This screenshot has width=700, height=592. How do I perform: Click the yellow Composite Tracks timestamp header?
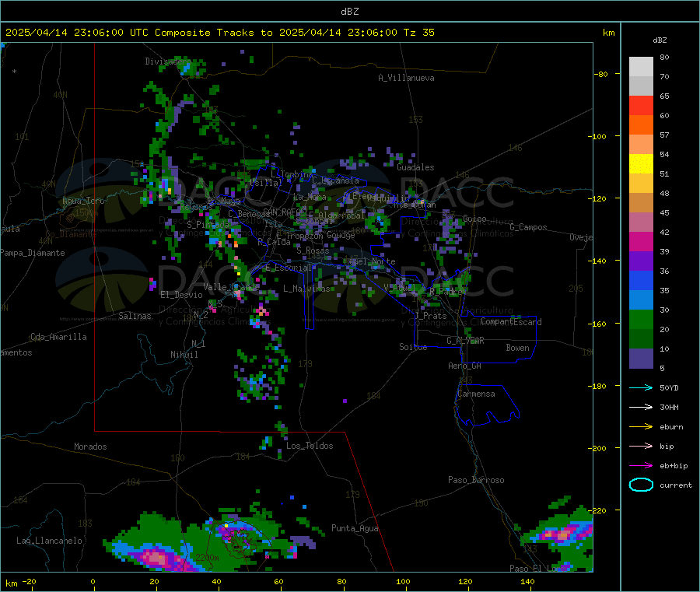[x=219, y=33]
